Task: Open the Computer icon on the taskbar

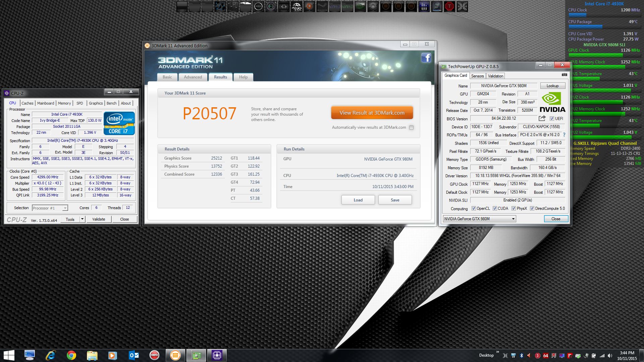Action: pos(30,355)
